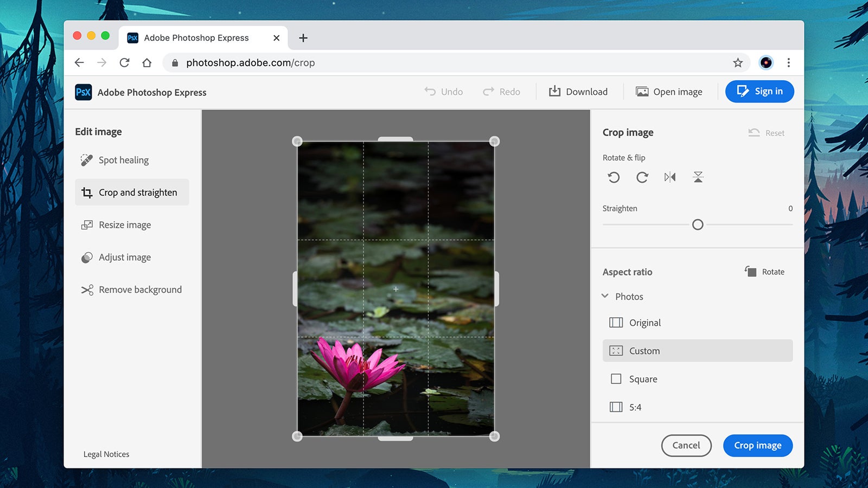Open the Remove background tool
The width and height of the screenshot is (868, 488).
point(140,290)
